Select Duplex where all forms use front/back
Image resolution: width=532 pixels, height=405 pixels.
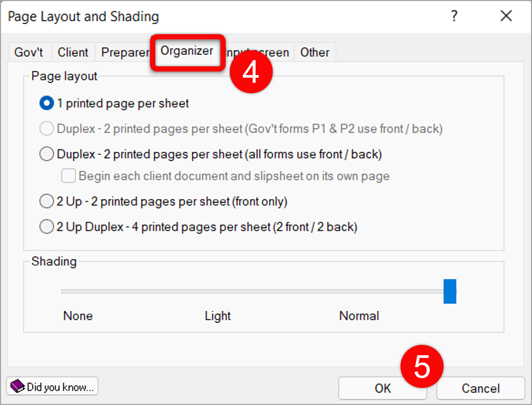[47, 154]
